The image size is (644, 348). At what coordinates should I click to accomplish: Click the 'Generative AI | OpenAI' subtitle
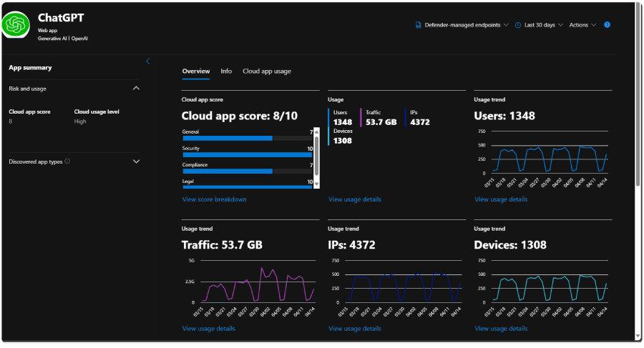pos(63,39)
